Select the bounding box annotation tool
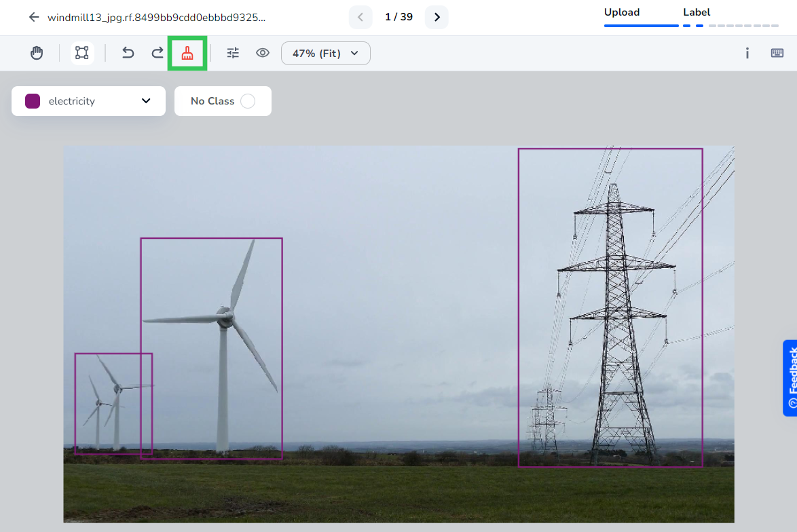 [x=81, y=52]
